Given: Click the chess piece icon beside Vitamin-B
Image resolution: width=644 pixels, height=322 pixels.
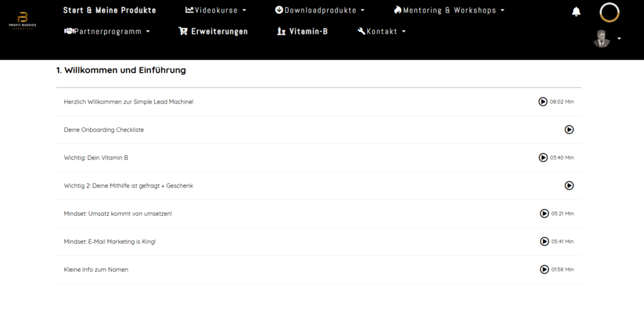Looking at the screenshot, I should coord(281,31).
